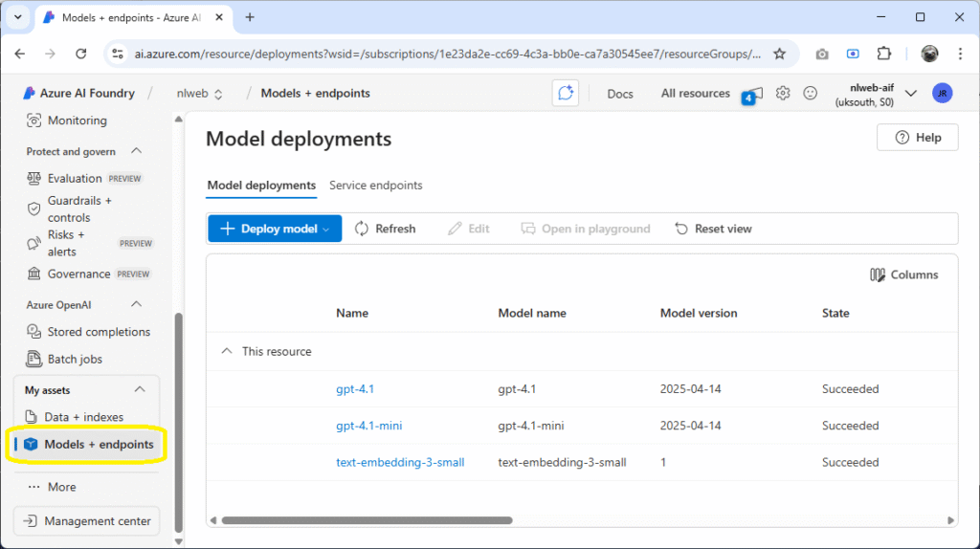This screenshot has height=549, width=980.
Task: Open the Help button
Action: pyautogui.click(x=918, y=138)
